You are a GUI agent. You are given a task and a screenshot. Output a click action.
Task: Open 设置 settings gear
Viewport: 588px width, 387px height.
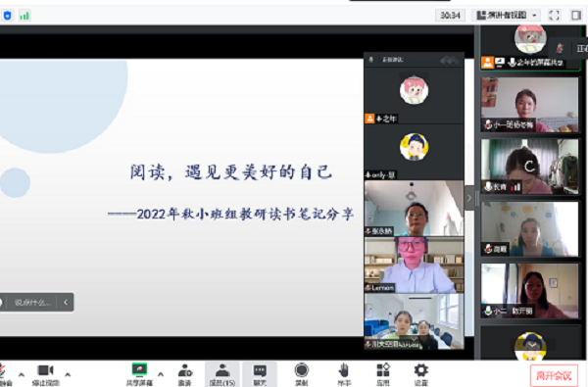[x=420, y=374]
